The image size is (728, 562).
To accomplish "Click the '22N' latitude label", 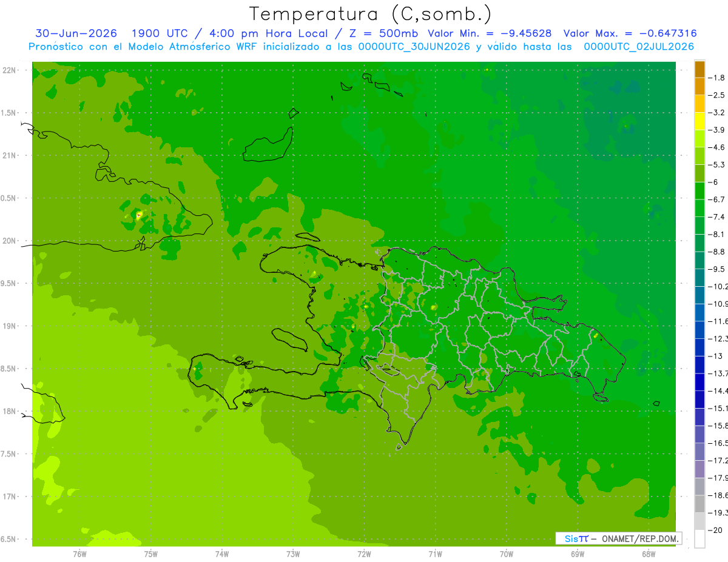I will point(9,70).
